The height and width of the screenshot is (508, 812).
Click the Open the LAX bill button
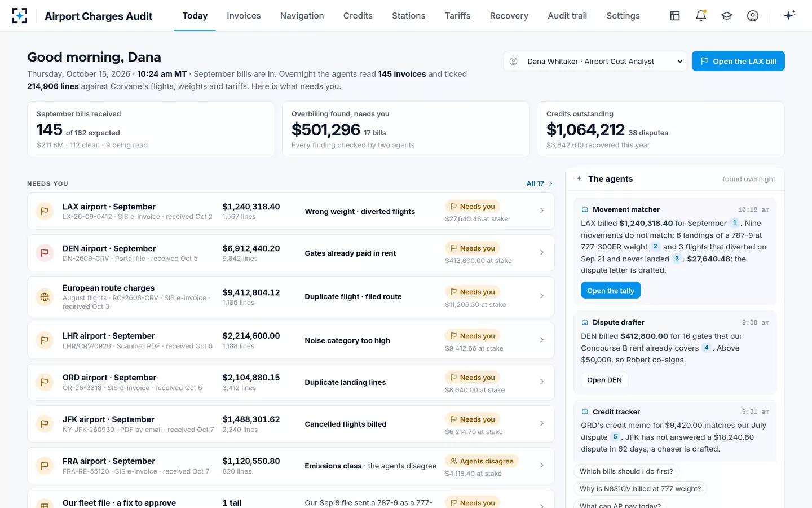pos(738,61)
